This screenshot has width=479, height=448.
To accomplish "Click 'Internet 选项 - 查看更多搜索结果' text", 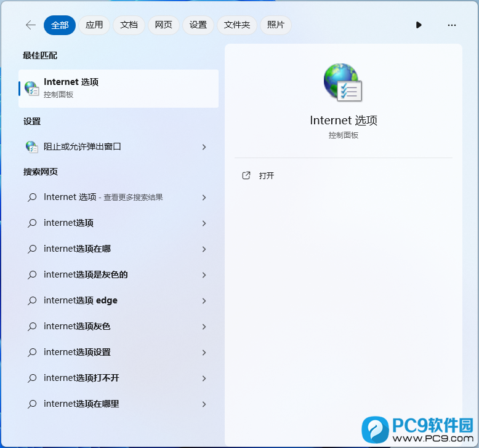I will pyautogui.click(x=103, y=198).
